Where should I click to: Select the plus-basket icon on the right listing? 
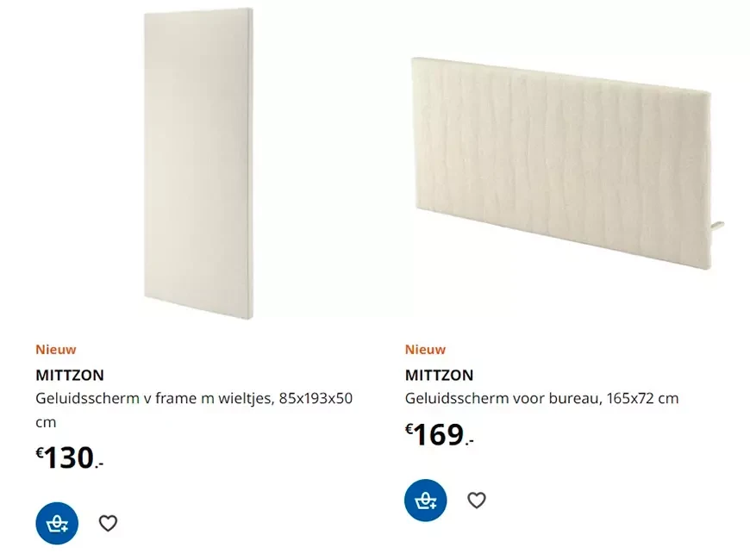[x=425, y=501]
